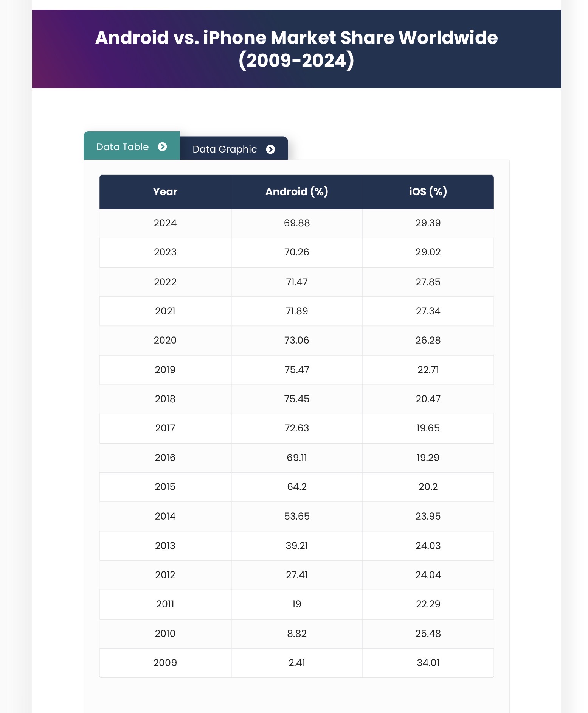Click the 2009 year cell
The image size is (588, 713).
tap(165, 663)
